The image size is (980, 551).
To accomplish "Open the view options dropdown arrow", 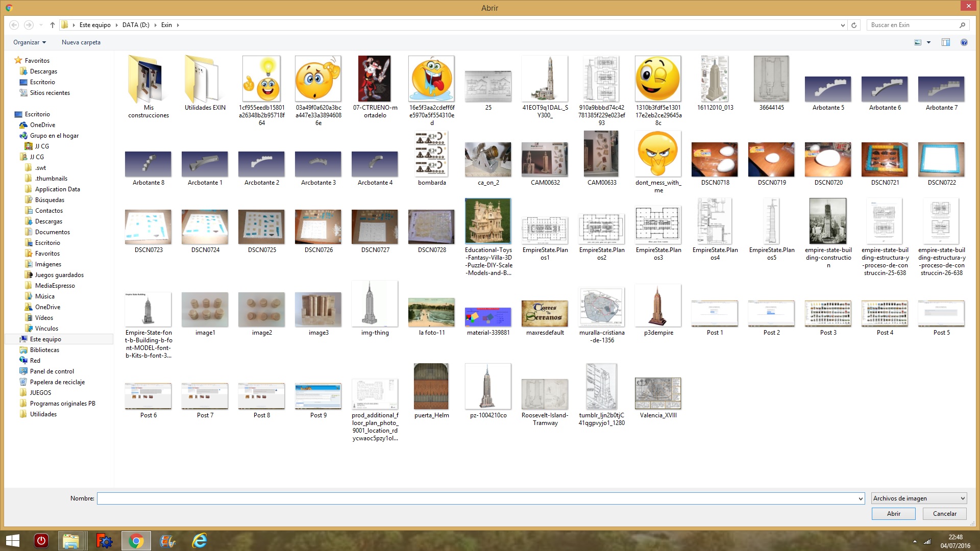I will tap(928, 42).
